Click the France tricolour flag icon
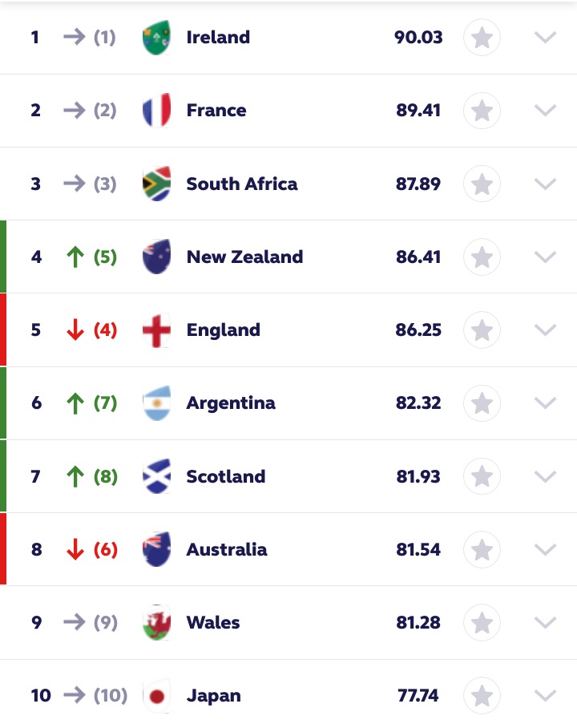The width and height of the screenshot is (577, 728). click(156, 111)
